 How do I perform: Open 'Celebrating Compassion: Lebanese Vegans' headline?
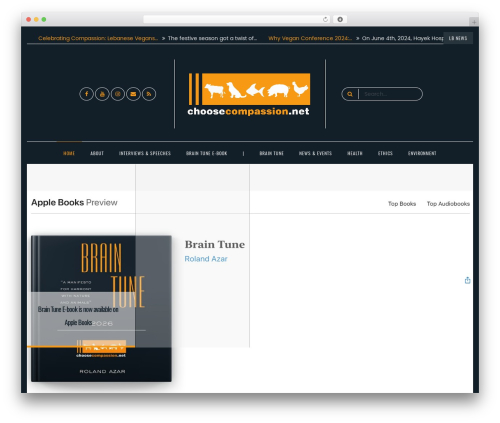tap(98, 38)
